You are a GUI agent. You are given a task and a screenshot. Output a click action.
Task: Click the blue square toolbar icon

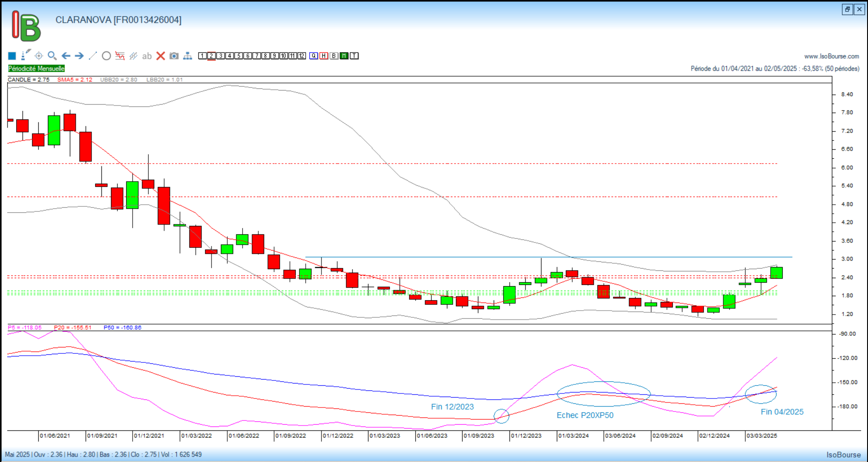[12, 56]
